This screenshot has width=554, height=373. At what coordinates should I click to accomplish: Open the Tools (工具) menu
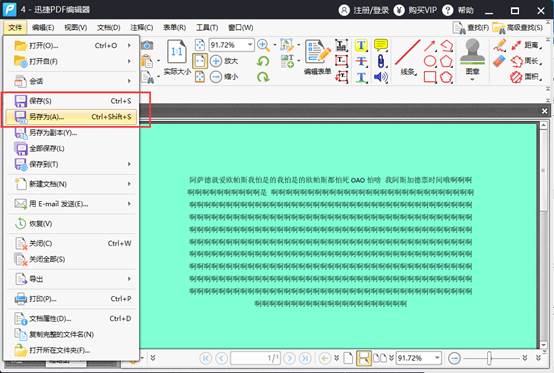click(207, 28)
